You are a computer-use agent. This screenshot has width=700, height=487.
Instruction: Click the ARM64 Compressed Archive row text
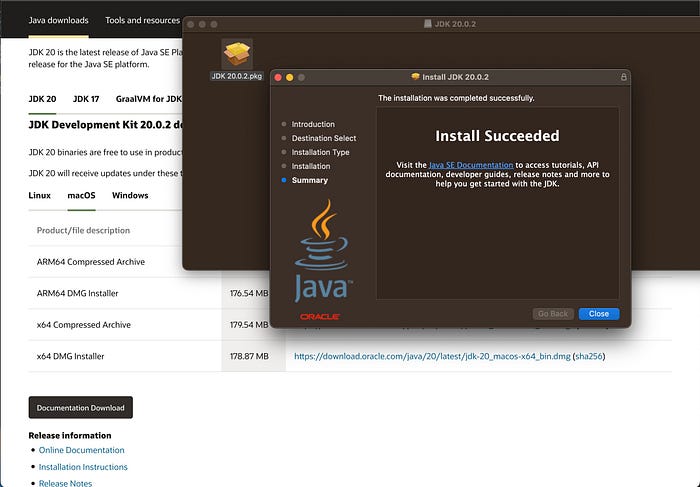[91, 262]
